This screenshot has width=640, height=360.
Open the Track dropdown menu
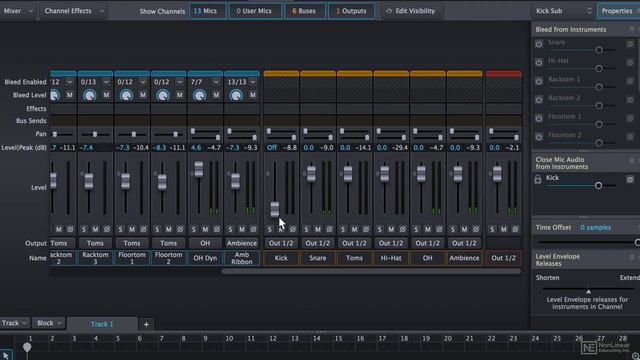pos(14,323)
